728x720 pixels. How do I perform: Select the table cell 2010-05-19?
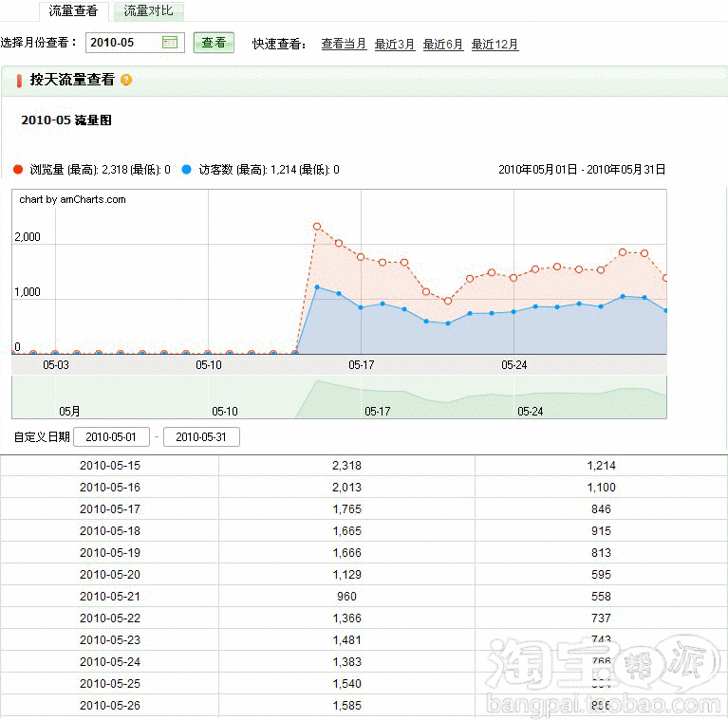110,553
